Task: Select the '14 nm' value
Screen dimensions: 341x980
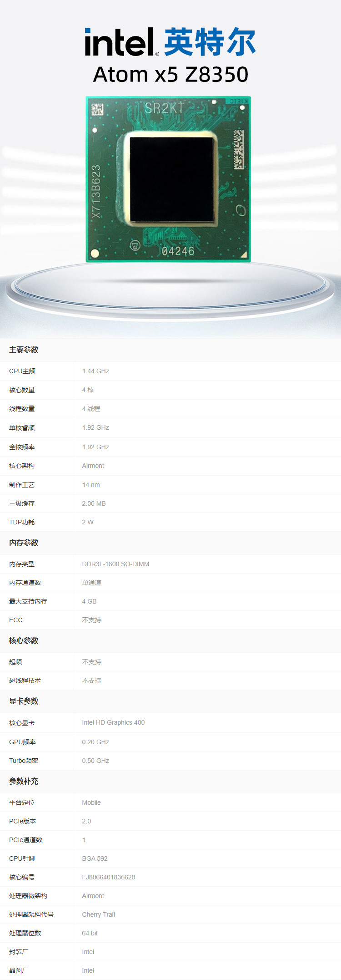Action: pyautogui.click(x=91, y=485)
